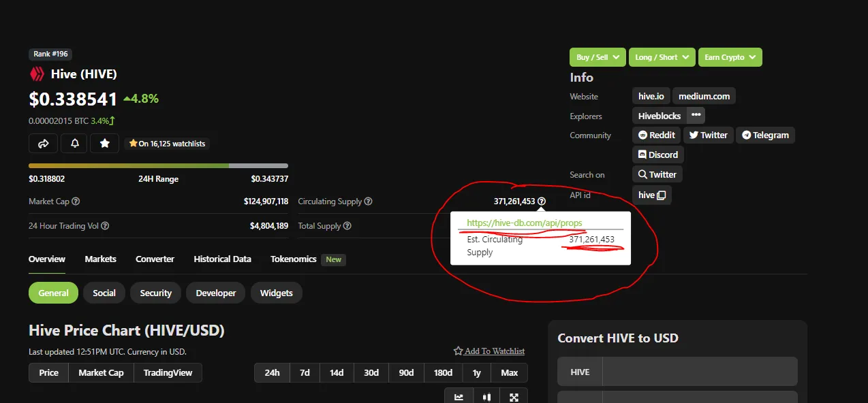Select the 14d chart range
The width and height of the screenshot is (868, 403).
(x=337, y=372)
